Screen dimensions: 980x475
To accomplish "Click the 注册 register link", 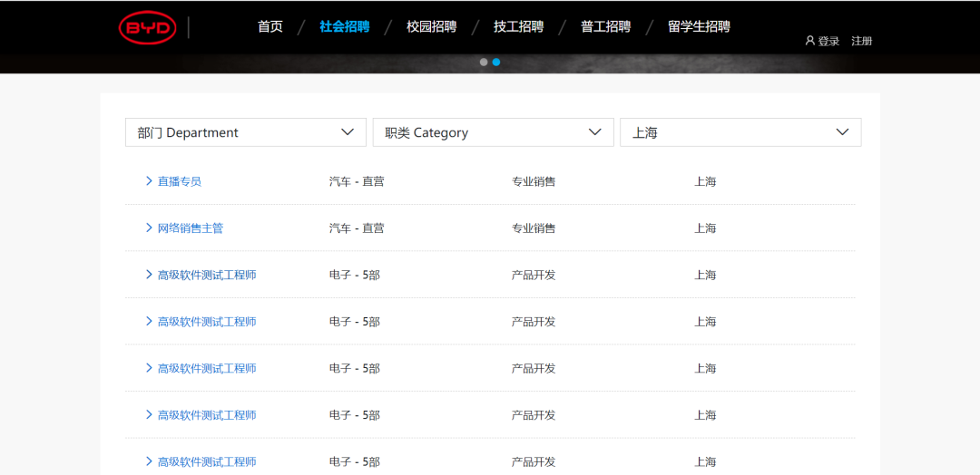I will tap(862, 41).
